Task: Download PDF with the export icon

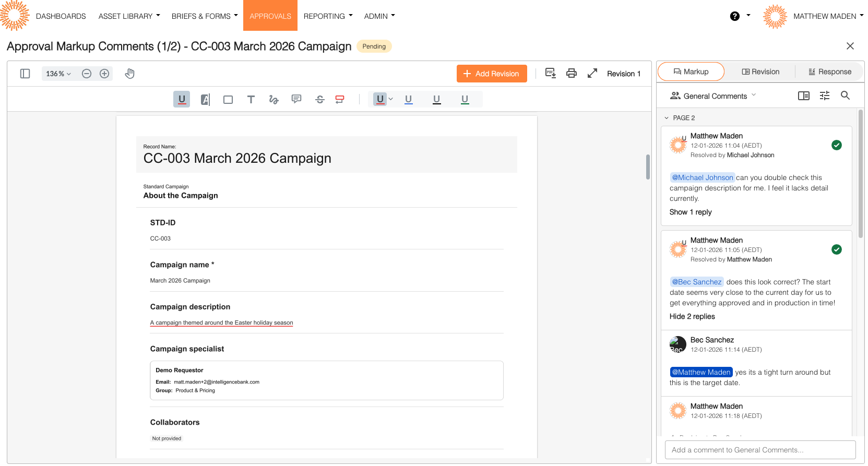Action: tap(551, 73)
